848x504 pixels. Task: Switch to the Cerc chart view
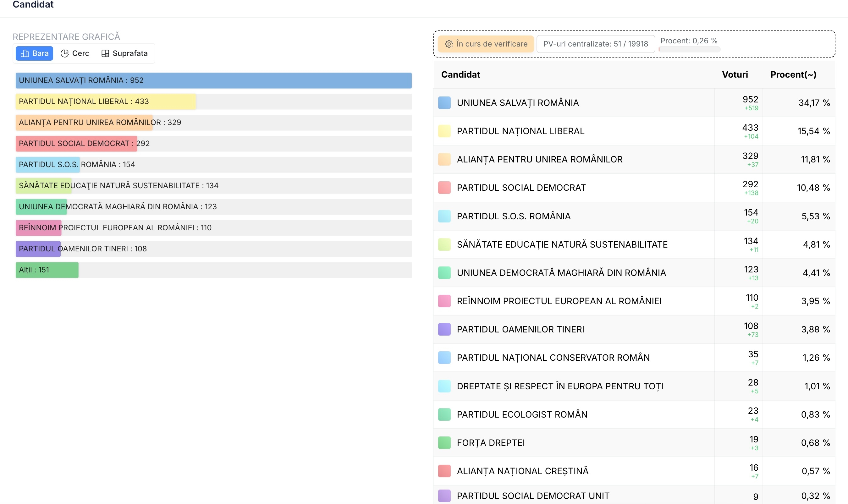pos(75,53)
